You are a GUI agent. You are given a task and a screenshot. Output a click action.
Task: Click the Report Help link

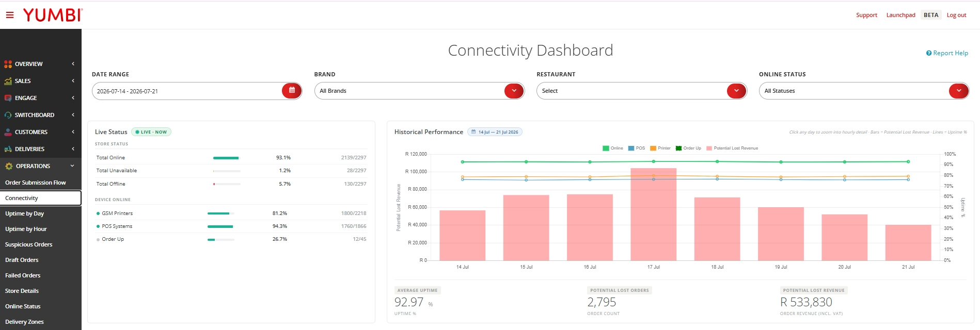947,53
